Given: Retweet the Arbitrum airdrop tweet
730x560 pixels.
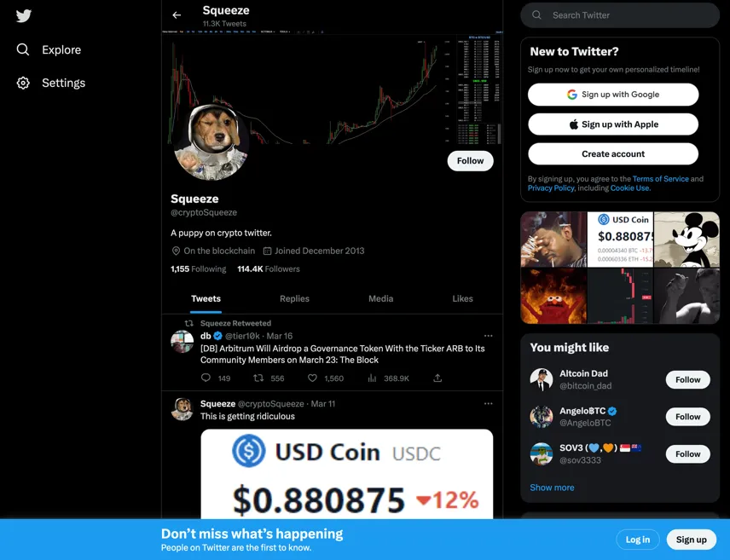Looking at the screenshot, I should tap(258, 378).
